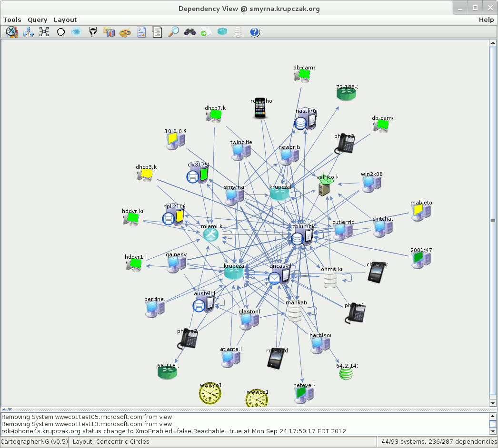Click the magnifying glass zoom icon
Viewport: 498px width, 448px height.
[x=174, y=32]
